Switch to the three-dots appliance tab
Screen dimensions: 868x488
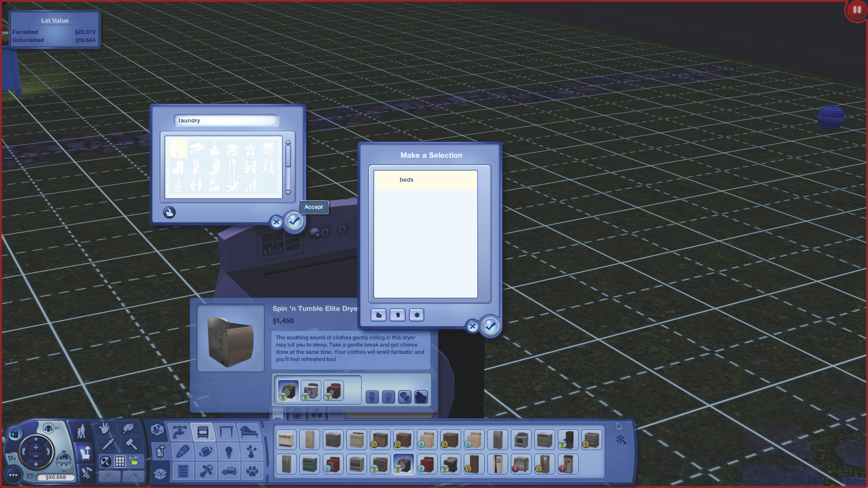[317, 413]
